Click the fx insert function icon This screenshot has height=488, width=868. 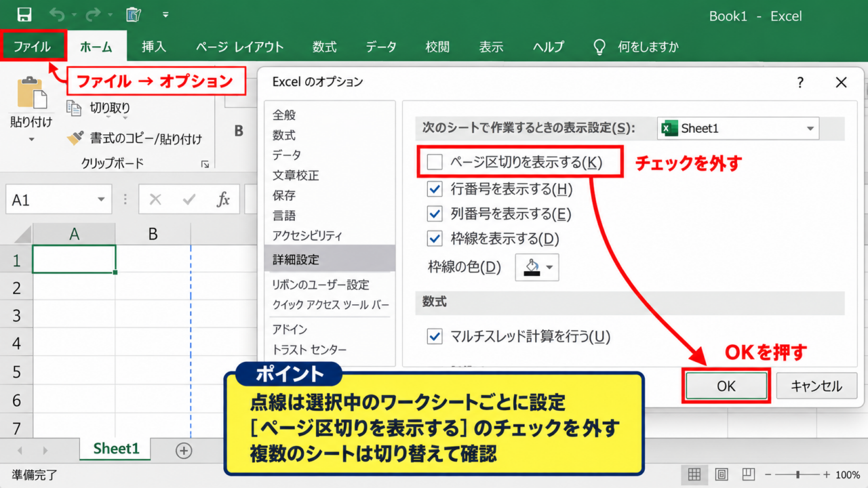click(223, 200)
